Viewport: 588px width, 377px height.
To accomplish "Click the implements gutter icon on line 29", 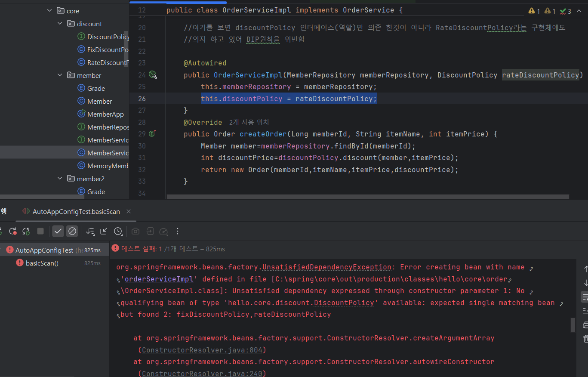I will click(152, 134).
